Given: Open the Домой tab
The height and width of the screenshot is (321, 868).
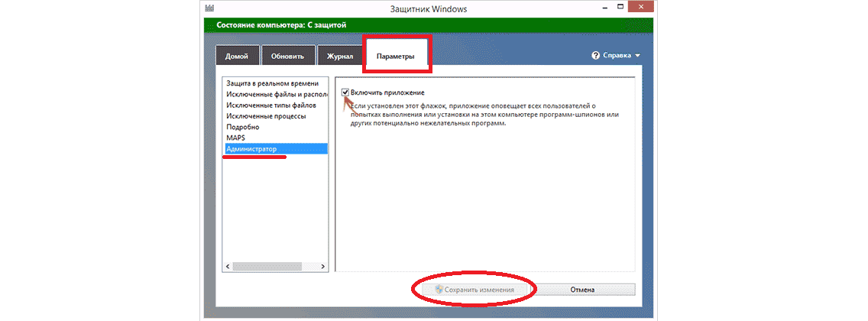Looking at the screenshot, I should pyautogui.click(x=237, y=57).
